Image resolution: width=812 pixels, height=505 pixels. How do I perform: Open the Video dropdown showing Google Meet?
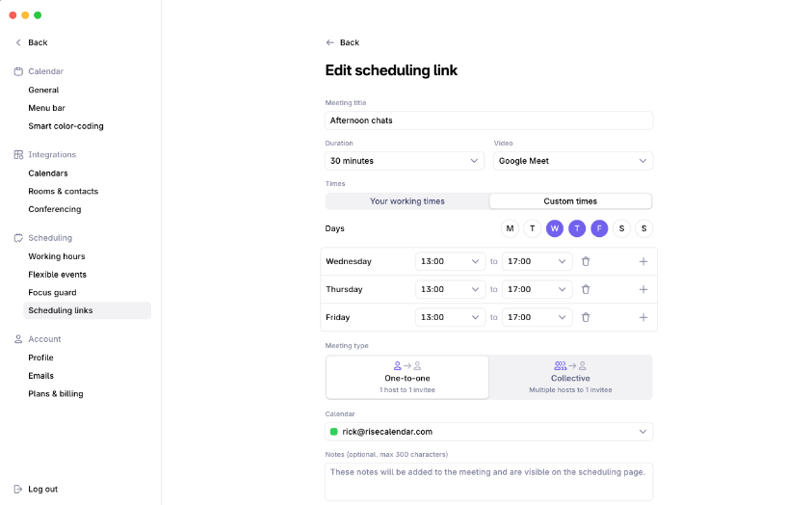coord(573,161)
